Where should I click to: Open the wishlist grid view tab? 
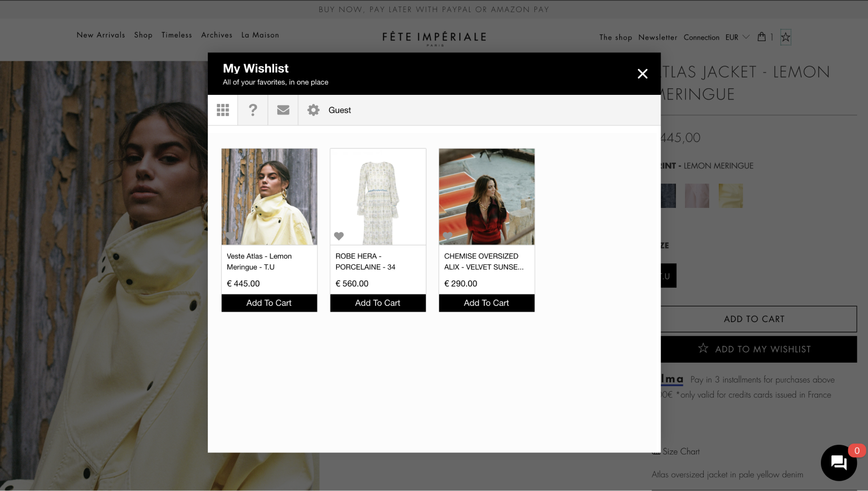click(x=223, y=110)
